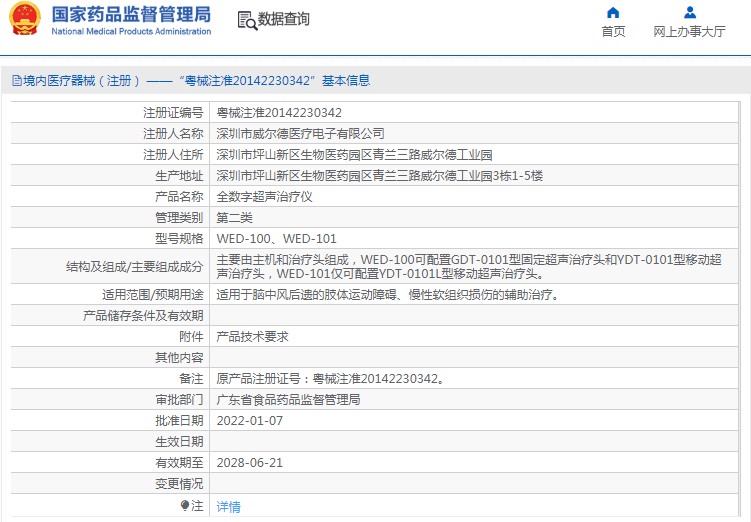
Task: Click approval date 2022-01-07
Action: [250, 421]
